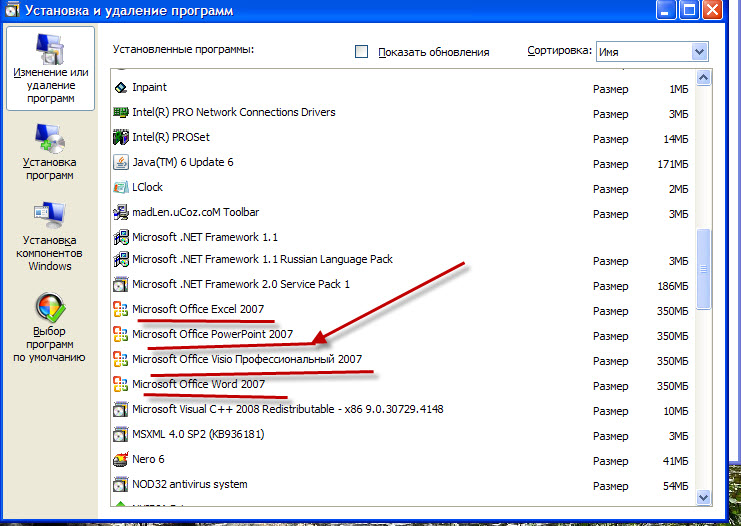Click the NOD32 antivirus system icon

[x=121, y=484]
